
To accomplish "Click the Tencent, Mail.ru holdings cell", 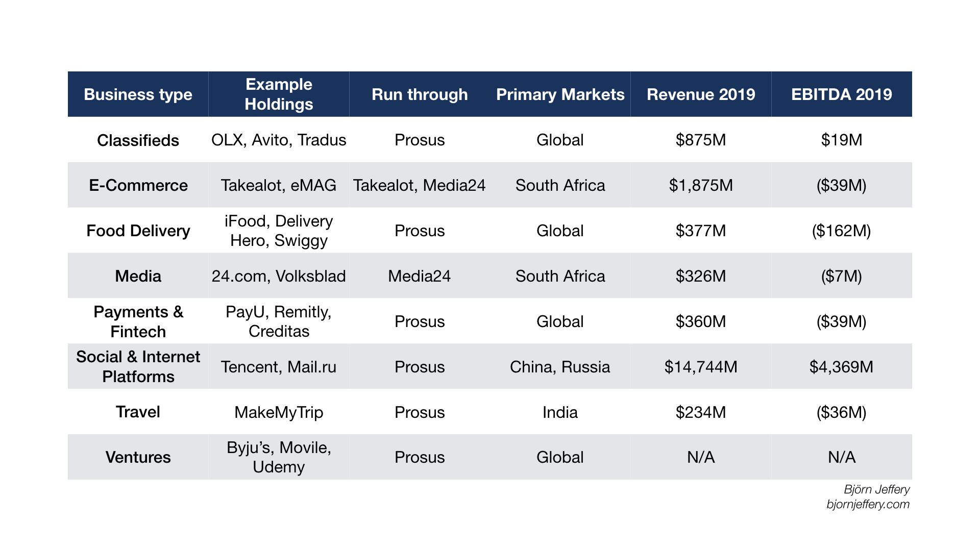I will tap(279, 367).
